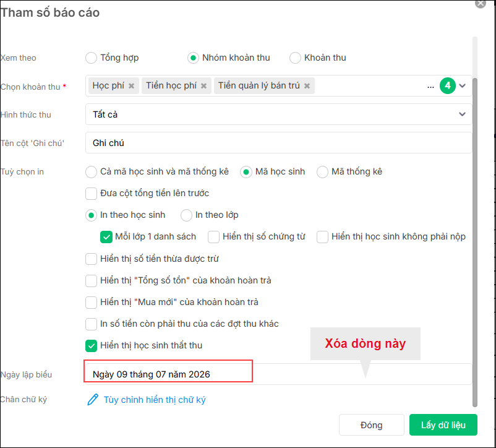The width and height of the screenshot is (496, 448).
Task: Remove the 'Tiền quản lý bán trú' tag
Action: pos(307,86)
